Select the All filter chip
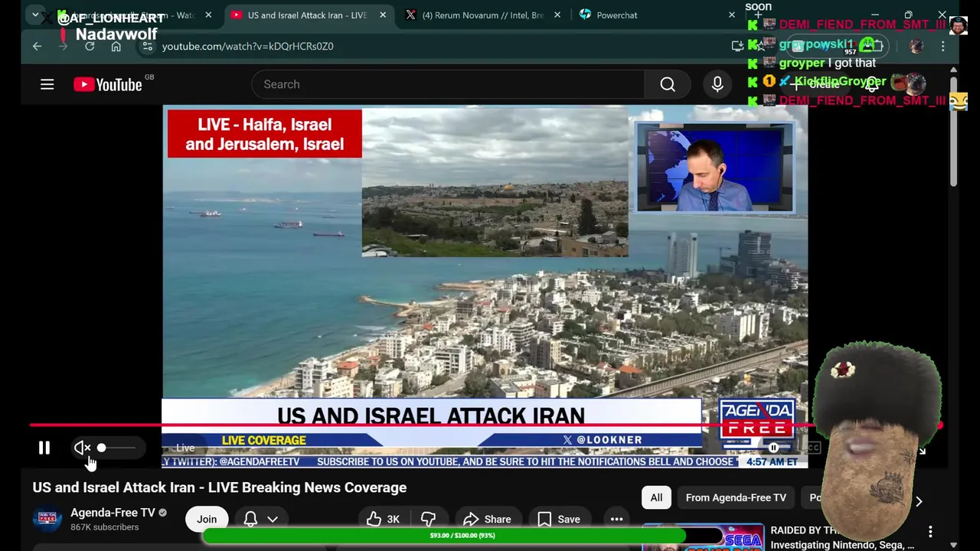Viewport: 980px width, 551px height. coord(656,497)
